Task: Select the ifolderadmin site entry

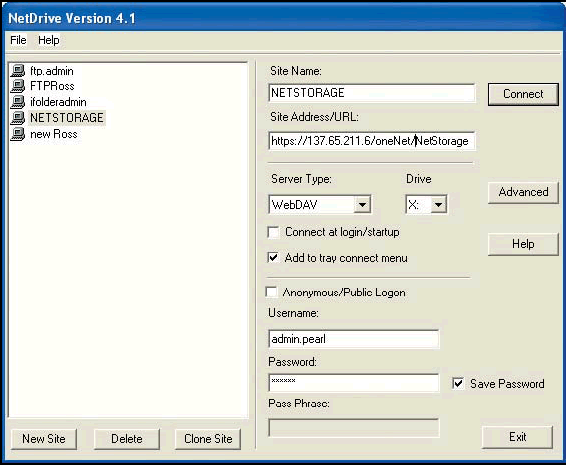Action: [x=58, y=102]
